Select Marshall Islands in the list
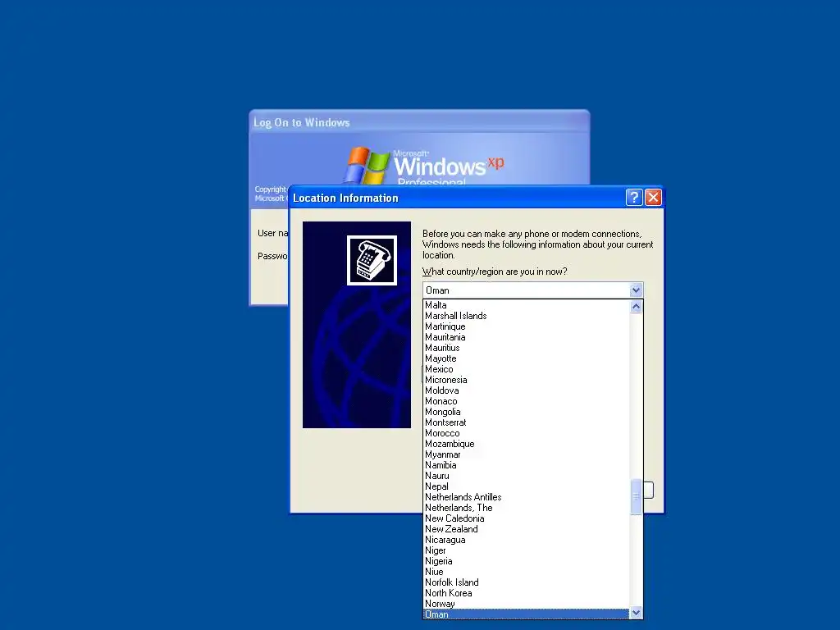Image resolution: width=840 pixels, height=630 pixels. point(526,316)
